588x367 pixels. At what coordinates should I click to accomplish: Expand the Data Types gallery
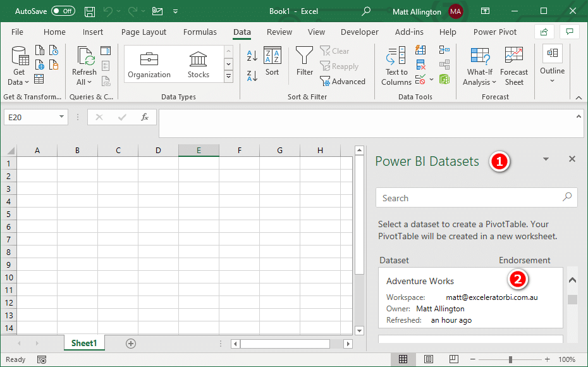(228, 77)
